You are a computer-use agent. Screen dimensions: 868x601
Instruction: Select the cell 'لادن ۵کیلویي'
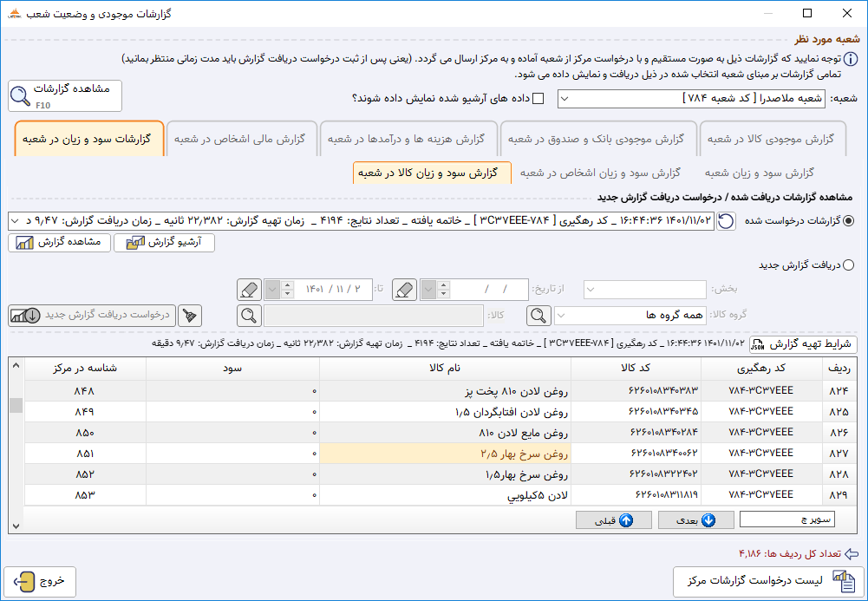point(445,495)
